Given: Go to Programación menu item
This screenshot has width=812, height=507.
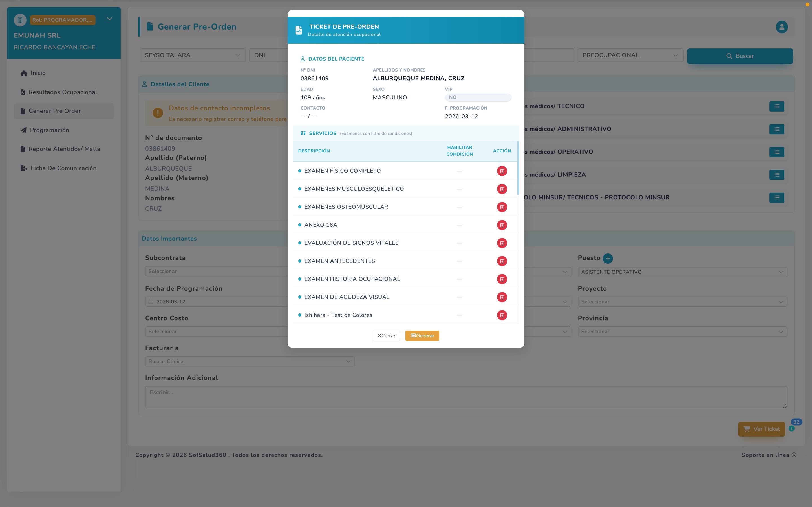Looking at the screenshot, I should tap(49, 130).
